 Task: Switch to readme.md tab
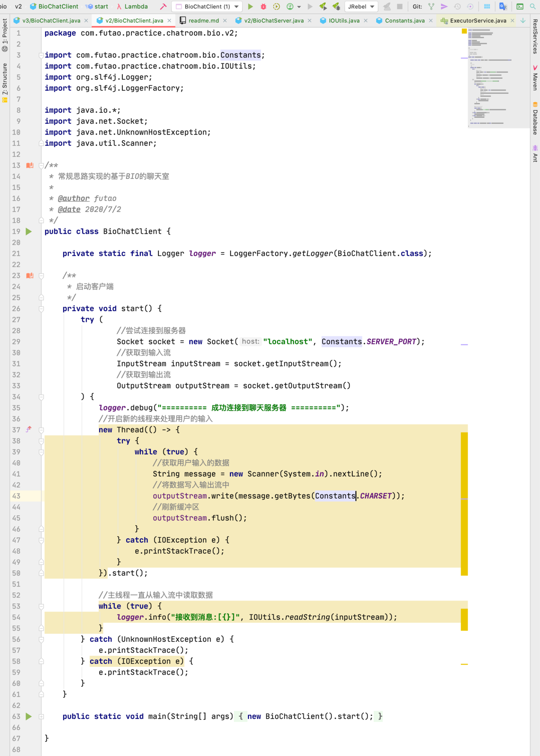203,20
